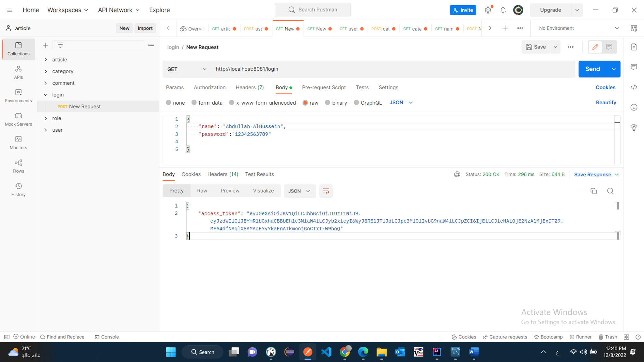Click the Import button
Viewport: 644px width, 362px height.
145,28
